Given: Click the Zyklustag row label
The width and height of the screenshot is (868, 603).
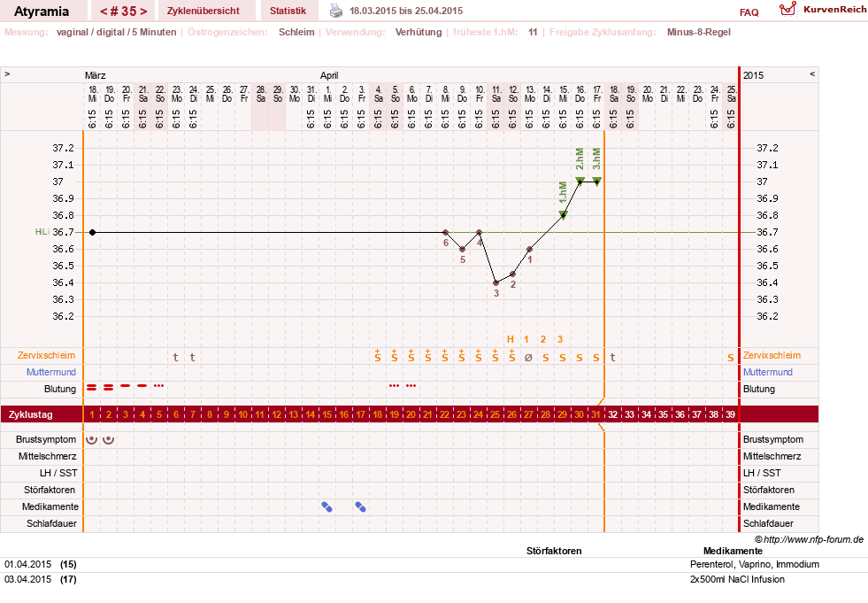Looking at the screenshot, I should (31, 414).
